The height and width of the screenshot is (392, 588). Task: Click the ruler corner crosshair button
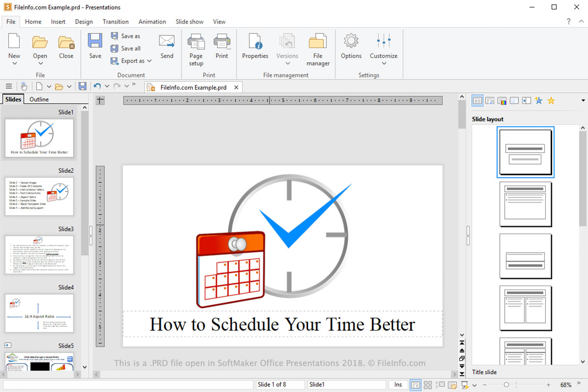coord(100,100)
